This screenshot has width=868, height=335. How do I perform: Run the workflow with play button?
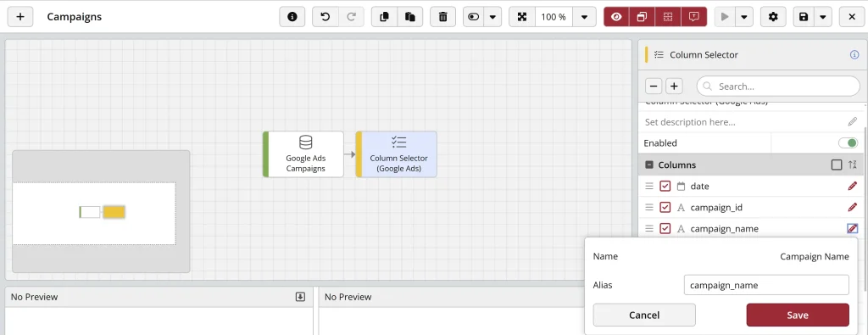(x=724, y=17)
